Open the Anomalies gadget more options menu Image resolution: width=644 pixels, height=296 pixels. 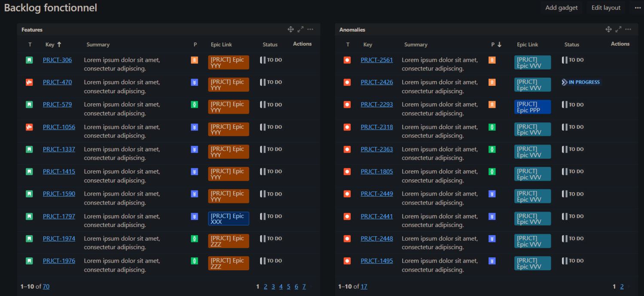pyautogui.click(x=628, y=30)
